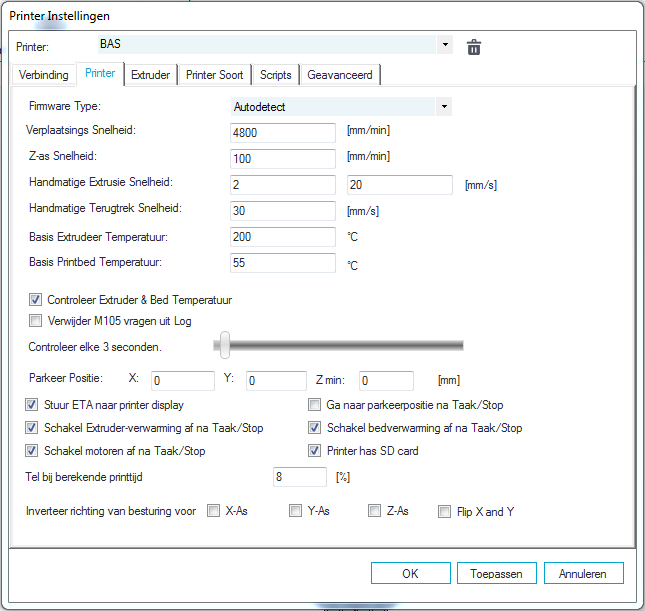Check the Flip X and Y option
The image size is (645, 611).
click(x=445, y=512)
